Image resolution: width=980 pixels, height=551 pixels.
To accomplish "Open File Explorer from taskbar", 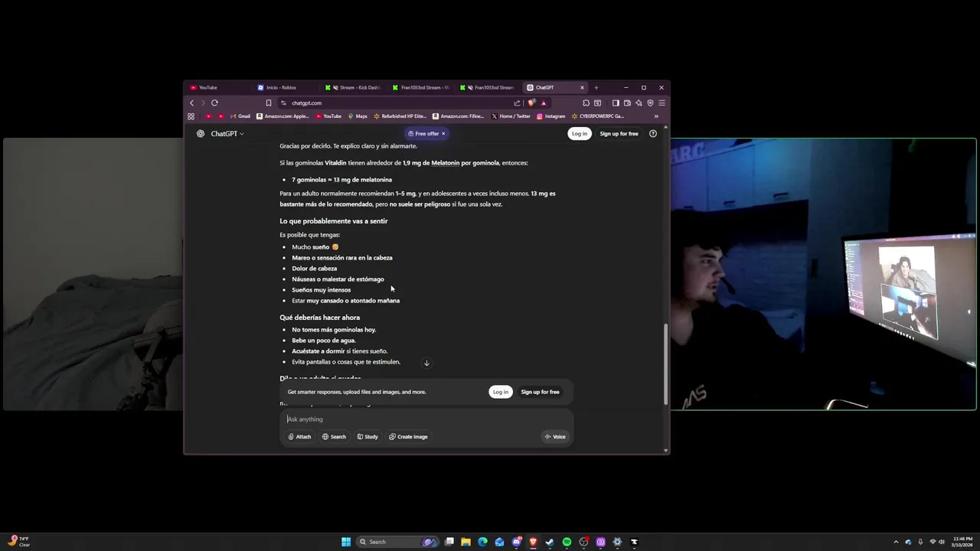I will (465, 542).
